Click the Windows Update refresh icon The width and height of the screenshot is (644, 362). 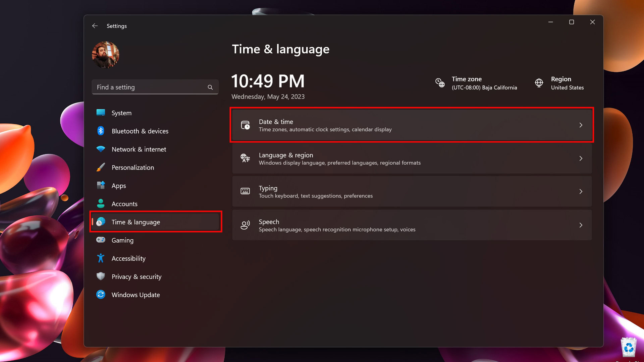coord(101,295)
